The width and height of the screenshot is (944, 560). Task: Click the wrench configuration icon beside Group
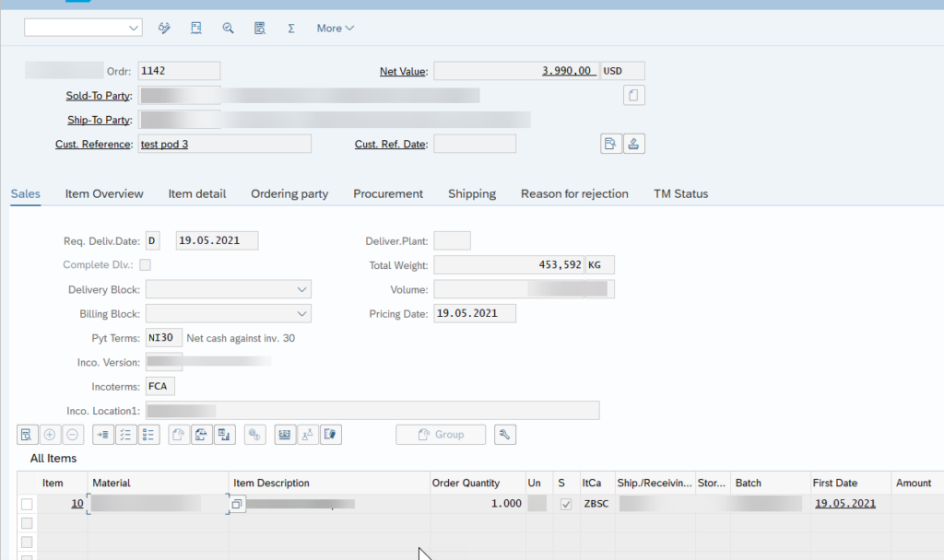(503, 434)
